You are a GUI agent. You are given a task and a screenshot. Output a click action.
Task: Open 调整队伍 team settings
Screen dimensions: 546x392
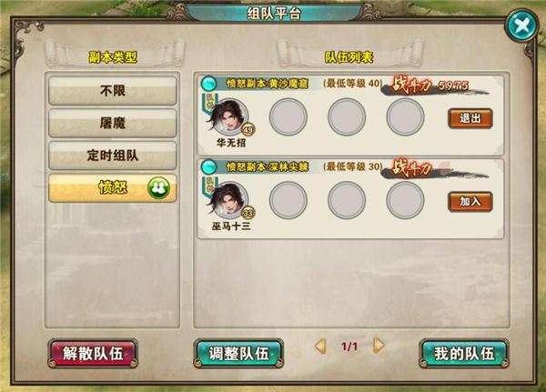coord(238,354)
